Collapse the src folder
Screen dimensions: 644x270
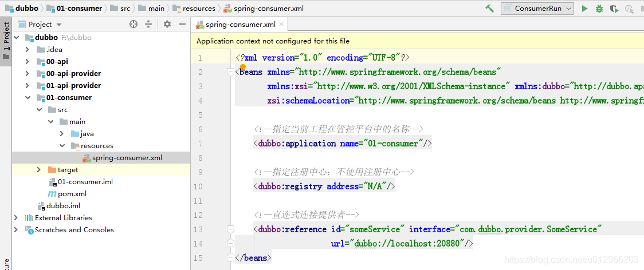click(x=39, y=110)
